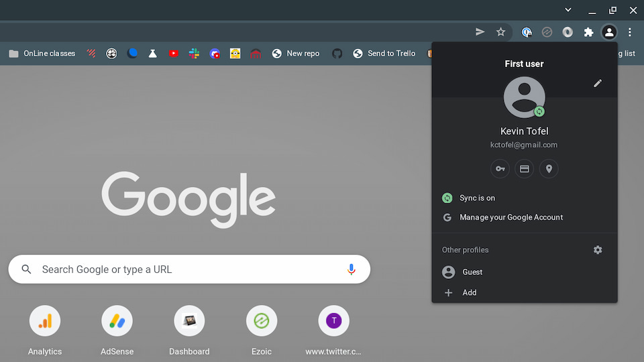Click the search magnifier icon in search box

tap(26, 269)
